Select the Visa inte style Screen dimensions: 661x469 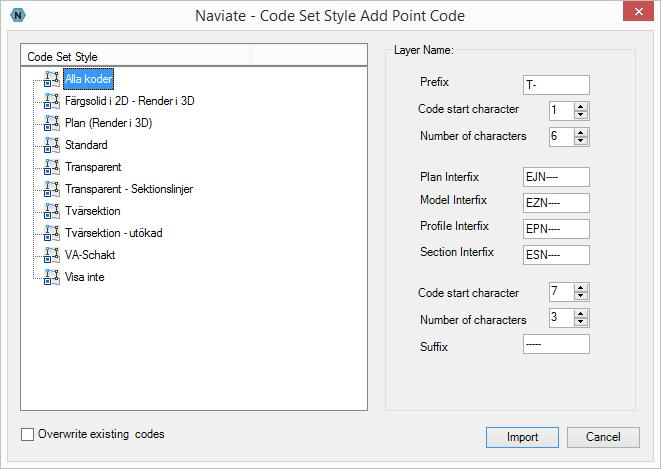84,277
